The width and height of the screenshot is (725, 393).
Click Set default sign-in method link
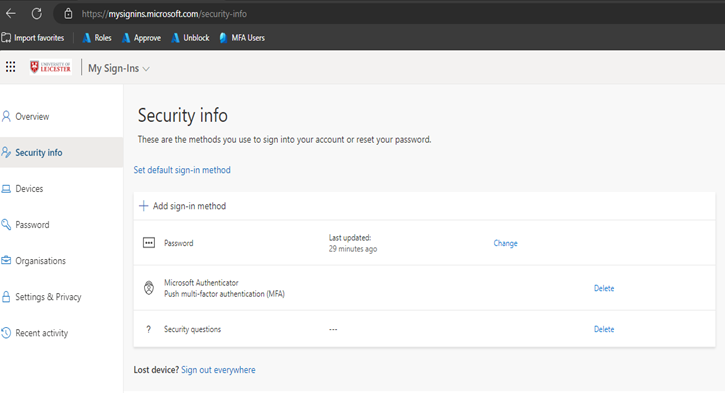coord(182,170)
